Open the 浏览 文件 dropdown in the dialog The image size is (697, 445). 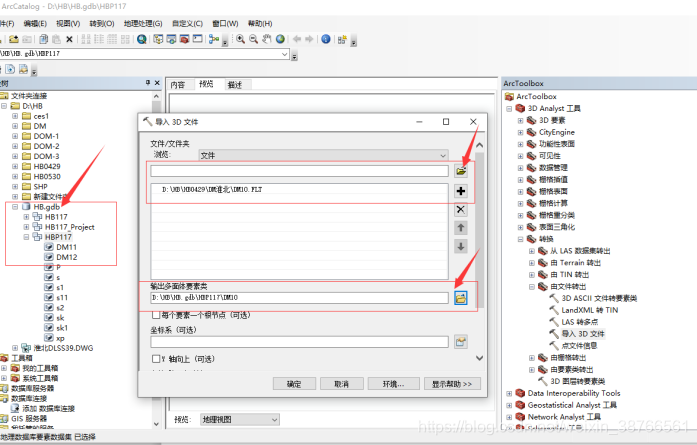[323, 155]
